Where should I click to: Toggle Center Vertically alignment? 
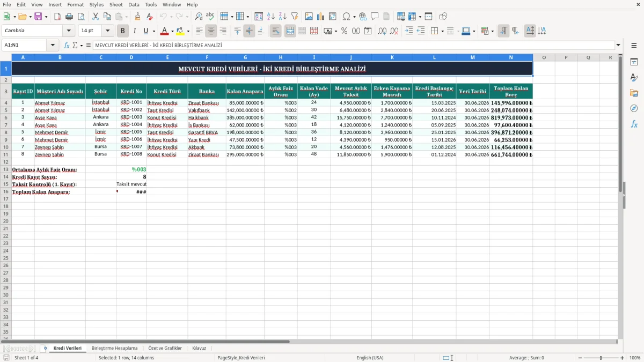click(249, 31)
